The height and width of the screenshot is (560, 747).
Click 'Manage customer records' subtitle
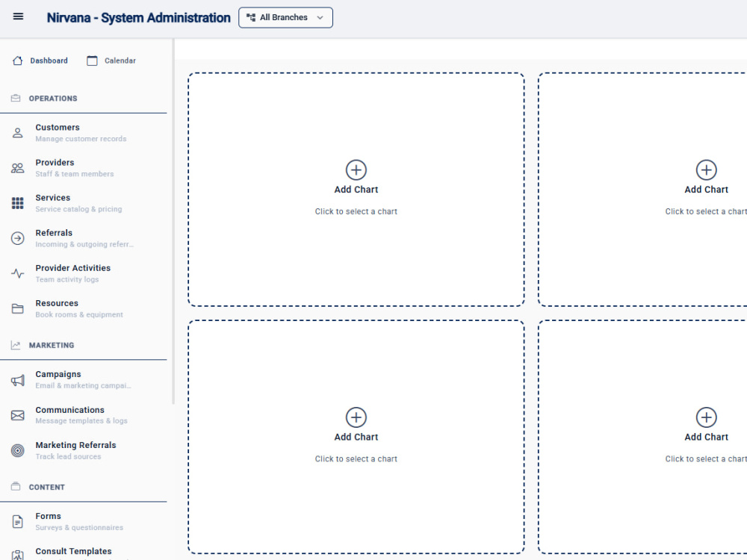81,139
